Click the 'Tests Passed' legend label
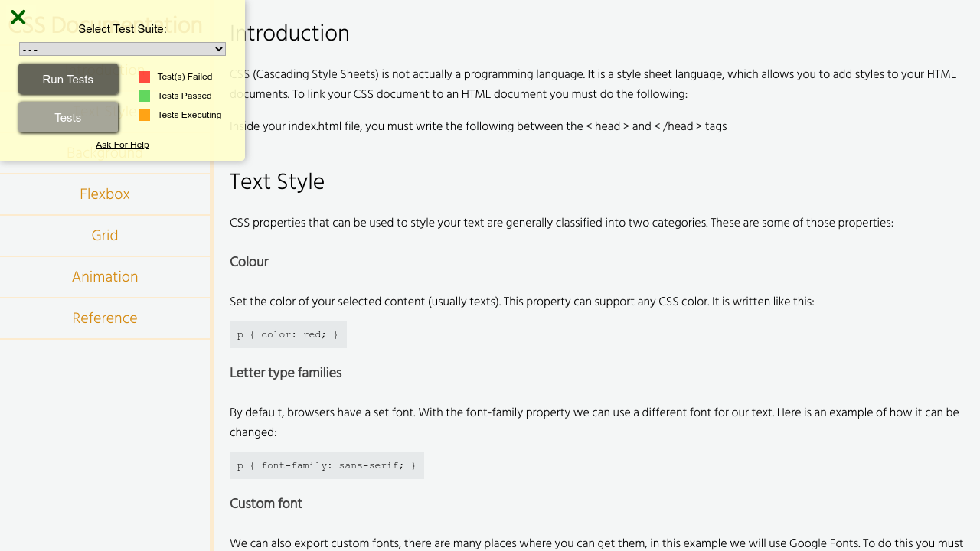 (x=185, y=96)
